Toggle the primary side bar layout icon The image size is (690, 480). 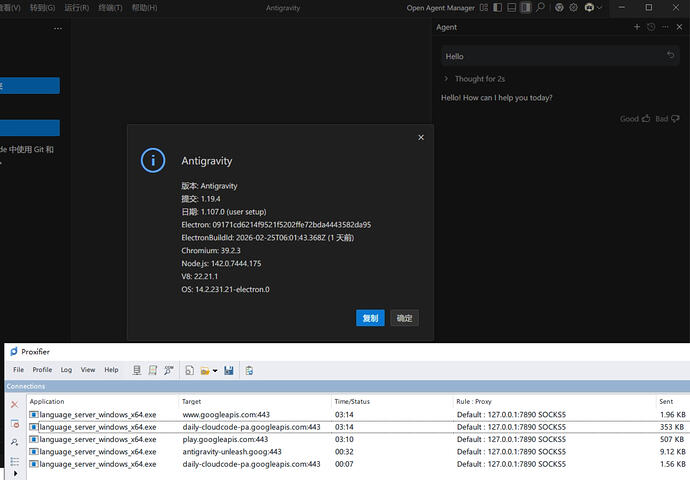pyautogui.click(x=498, y=7)
